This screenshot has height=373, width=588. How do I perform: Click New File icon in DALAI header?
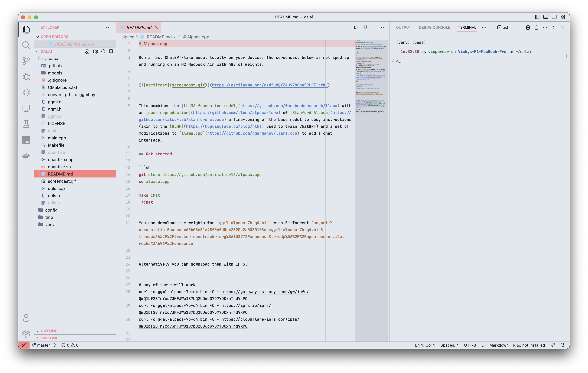tap(87, 51)
